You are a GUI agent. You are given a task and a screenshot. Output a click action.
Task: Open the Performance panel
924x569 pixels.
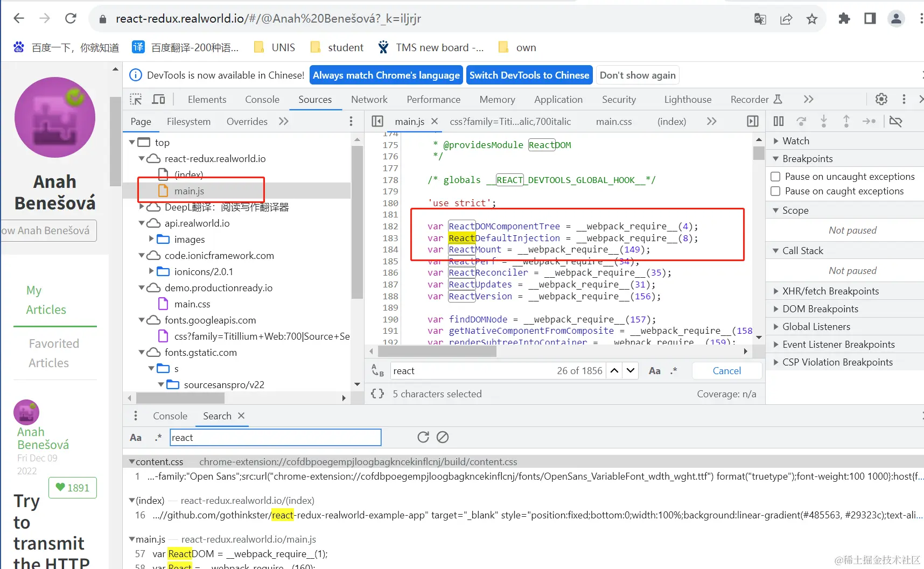click(433, 99)
